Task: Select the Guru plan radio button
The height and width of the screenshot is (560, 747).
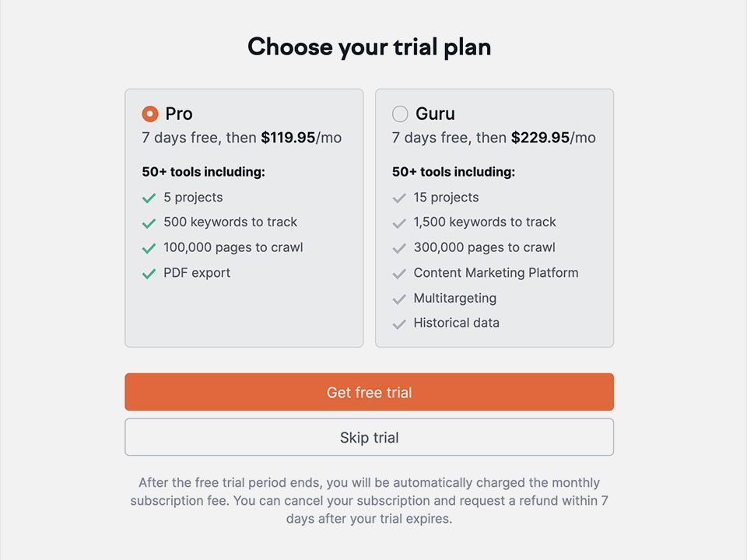Action: pos(400,114)
